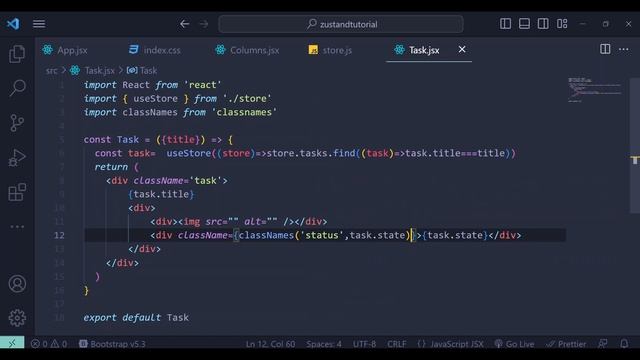Open notifications bell in status bar
The height and width of the screenshot is (360, 640).
coord(624,344)
